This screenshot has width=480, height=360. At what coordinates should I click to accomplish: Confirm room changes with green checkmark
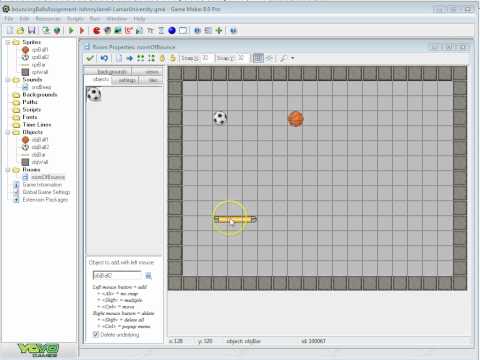pyautogui.click(x=90, y=58)
